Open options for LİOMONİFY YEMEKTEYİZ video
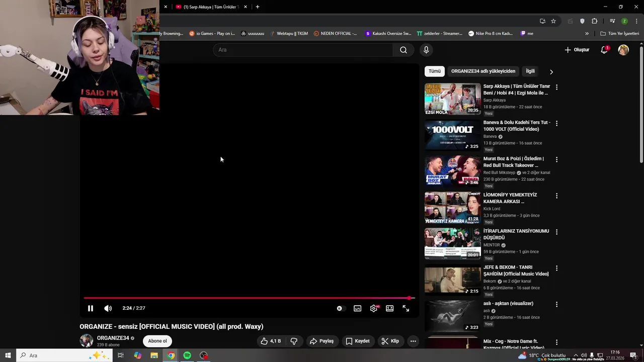 pos(556,196)
